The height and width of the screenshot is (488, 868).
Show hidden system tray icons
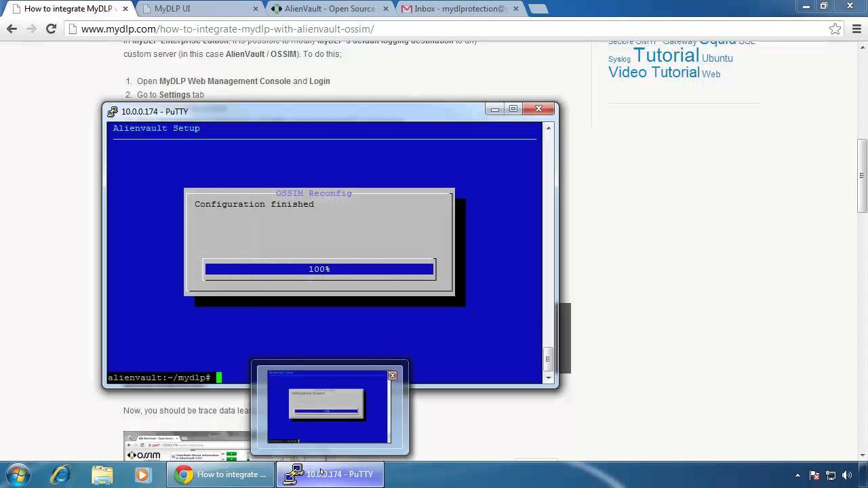pyautogui.click(x=797, y=475)
